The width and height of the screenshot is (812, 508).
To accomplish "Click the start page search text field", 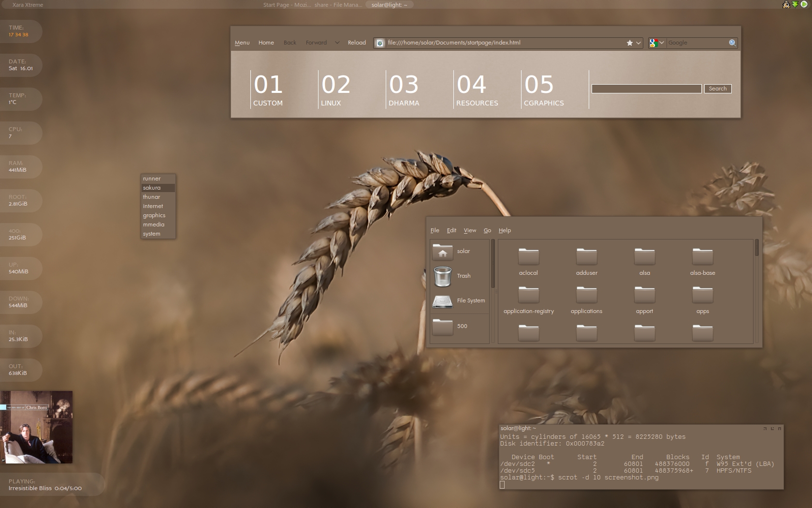I will [x=646, y=89].
